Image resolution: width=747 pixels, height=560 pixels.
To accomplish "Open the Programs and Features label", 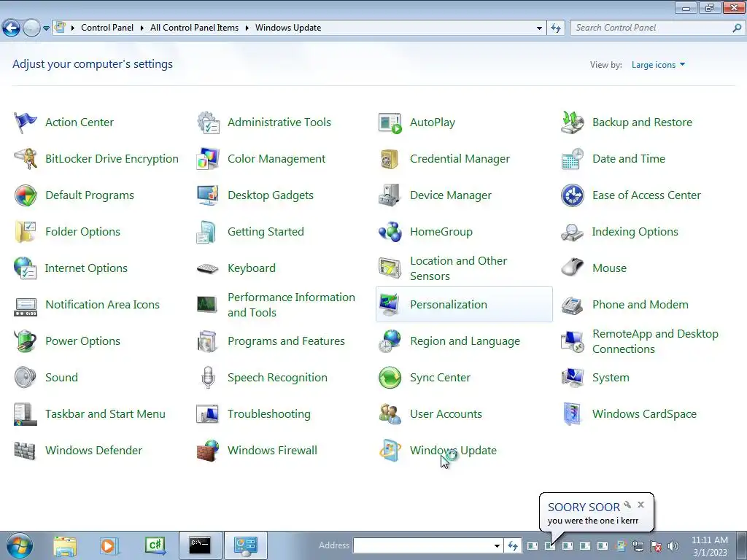I will (286, 341).
